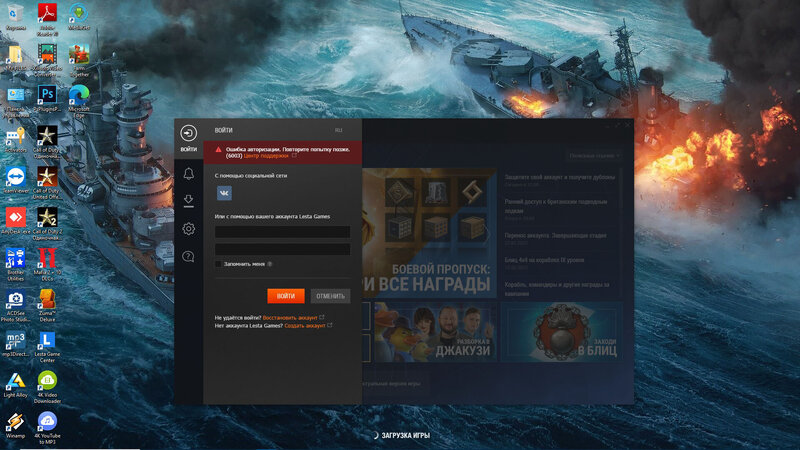Open the ACDSee Photo Studio shortcut
The image size is (800, 450).
tap(15, 305)
